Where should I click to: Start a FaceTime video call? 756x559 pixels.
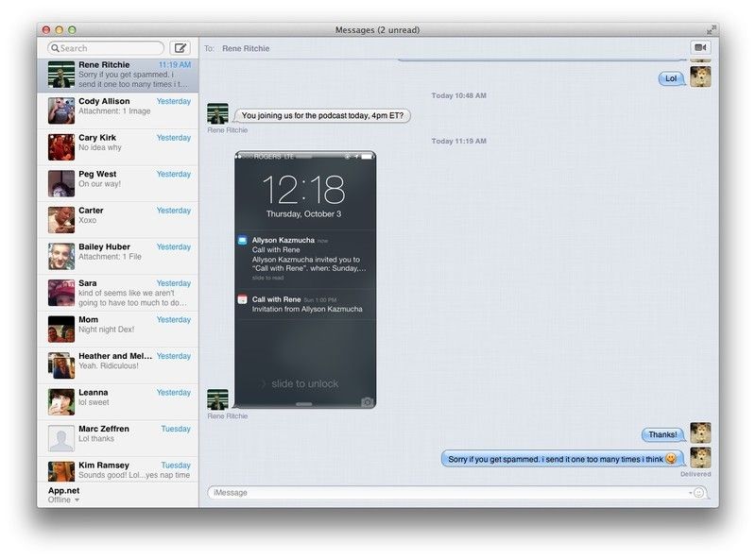point(699,47)
